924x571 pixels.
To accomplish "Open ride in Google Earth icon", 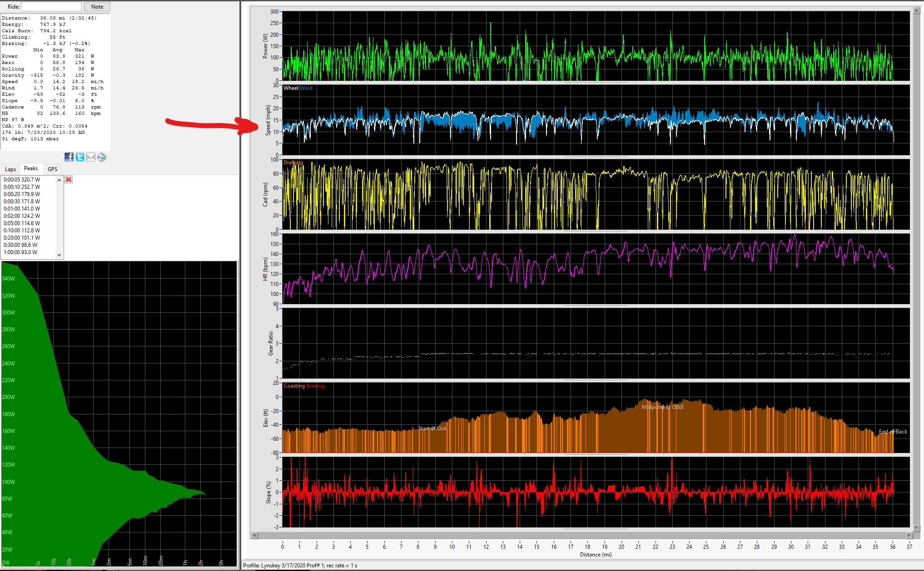I will [x=102, y=157].
